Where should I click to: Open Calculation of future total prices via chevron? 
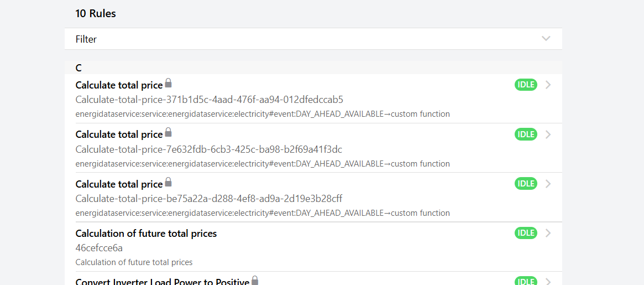point(548,233)
